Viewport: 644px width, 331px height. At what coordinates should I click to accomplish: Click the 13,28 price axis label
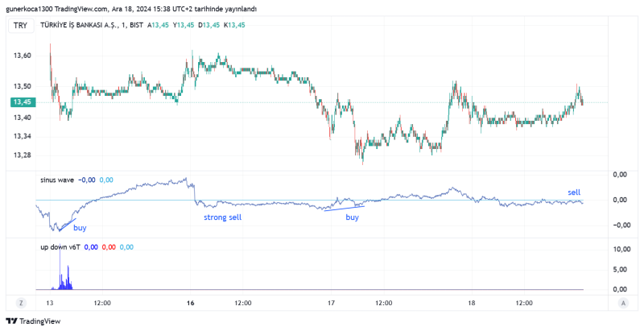[x=22, y=155]
